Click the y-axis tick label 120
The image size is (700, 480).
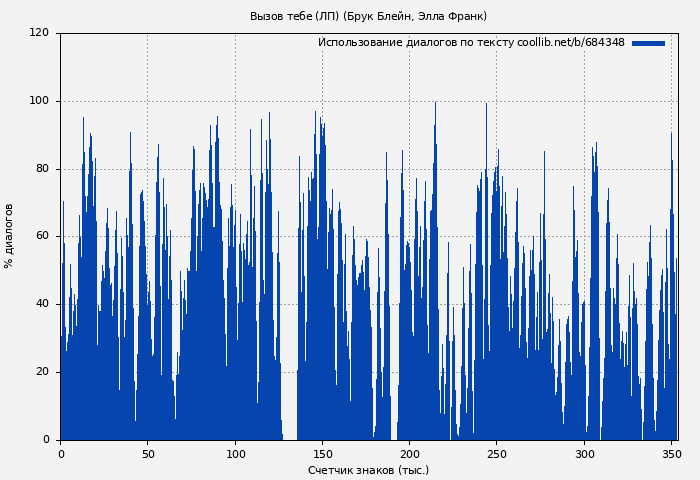[x=39, y=33]
